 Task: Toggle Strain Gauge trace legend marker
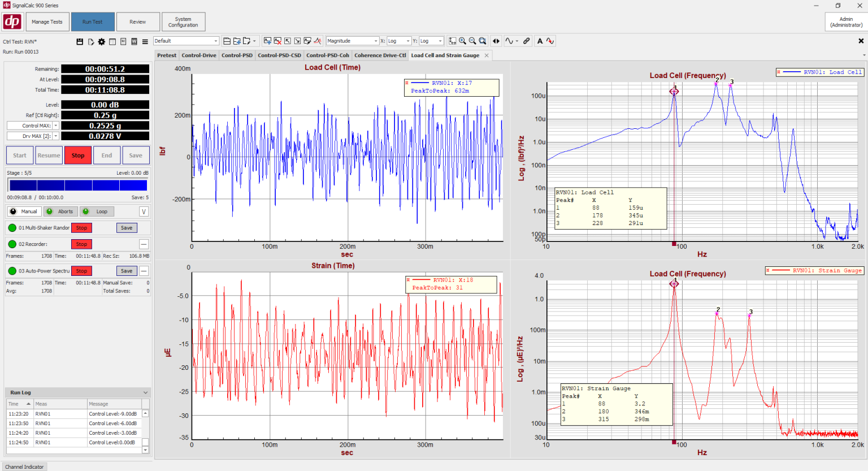click(768, 270)
